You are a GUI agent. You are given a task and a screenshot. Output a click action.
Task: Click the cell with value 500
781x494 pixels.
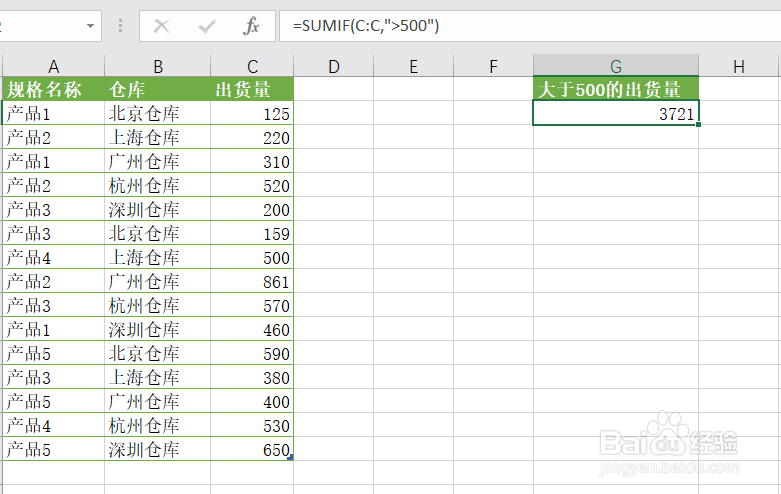(x=253, y=257)
